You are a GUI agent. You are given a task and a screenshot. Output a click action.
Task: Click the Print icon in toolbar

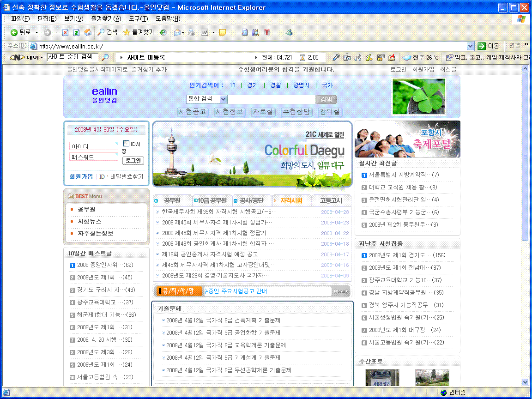tap(191, 32)
